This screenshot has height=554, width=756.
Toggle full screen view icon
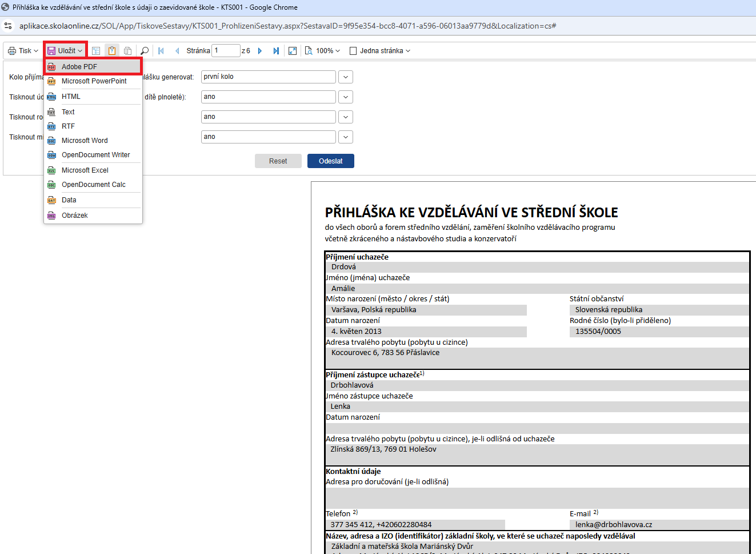click(x=293, y=51)
